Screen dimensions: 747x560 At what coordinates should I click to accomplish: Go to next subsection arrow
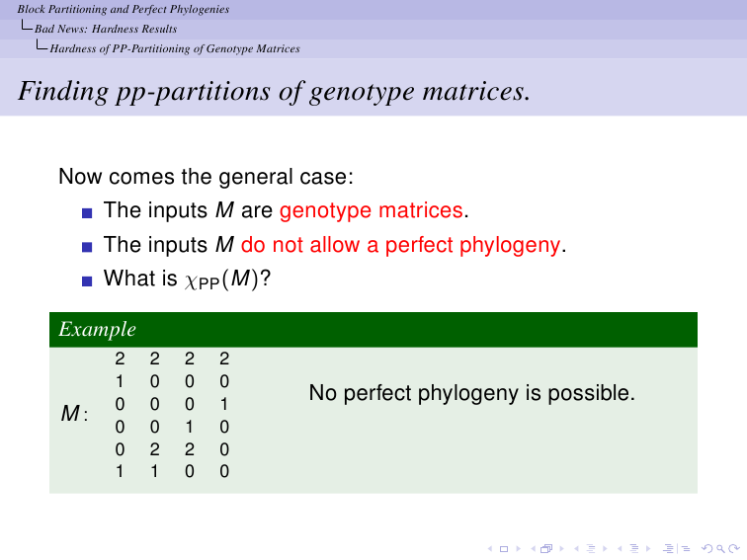click(605, 549)
